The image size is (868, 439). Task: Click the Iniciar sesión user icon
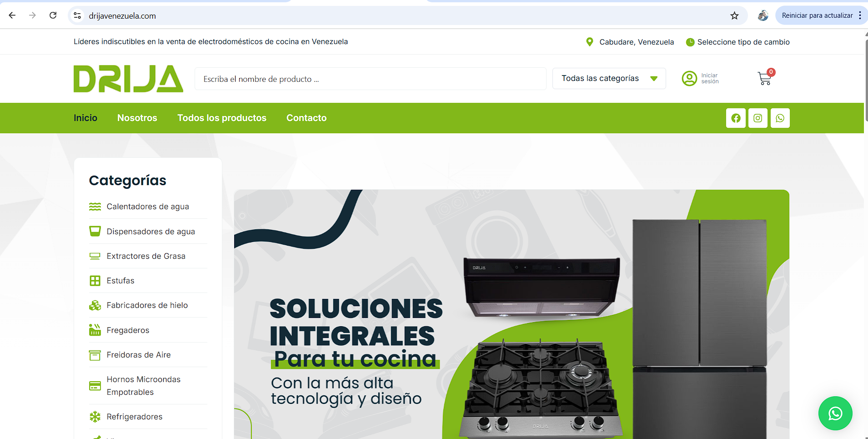pyautogui.click(x=689, y=79)
